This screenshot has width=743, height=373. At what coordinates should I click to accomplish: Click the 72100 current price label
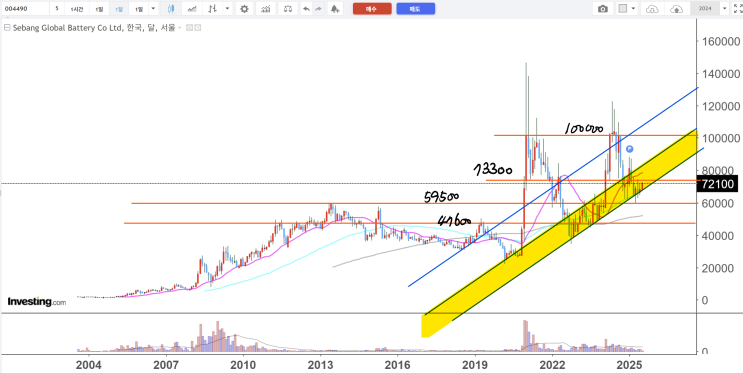(717, 184)
